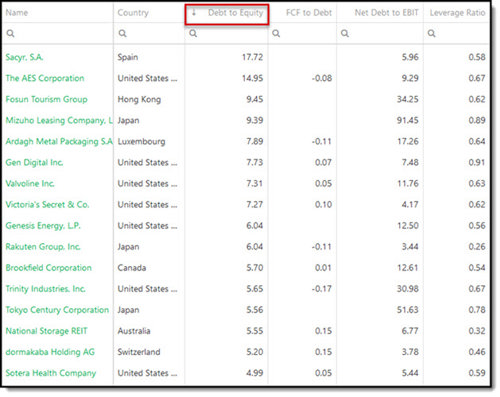This screenshot has width=500, height=397.
Task: Open The AES Corporation link
Action: coord(45,78)
